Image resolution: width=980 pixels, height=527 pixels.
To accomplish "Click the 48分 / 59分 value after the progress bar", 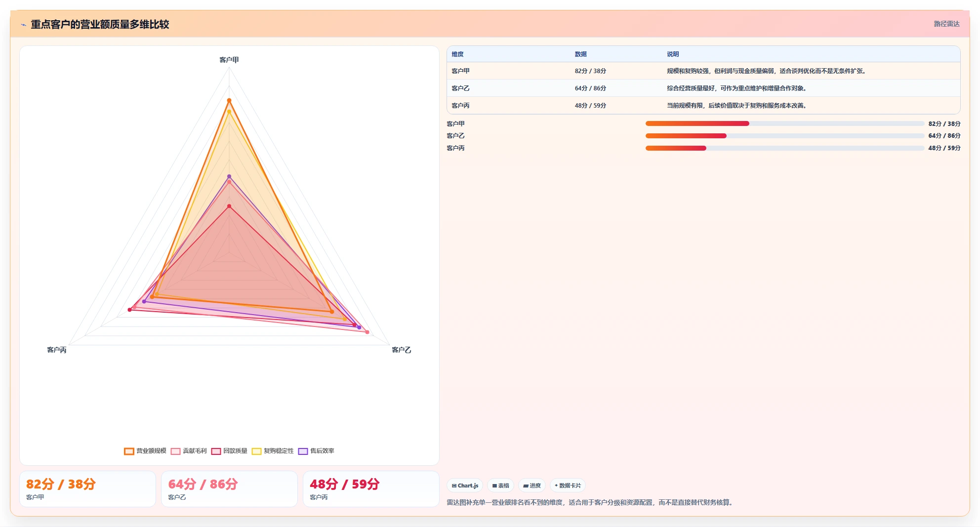I will (944, 148).
